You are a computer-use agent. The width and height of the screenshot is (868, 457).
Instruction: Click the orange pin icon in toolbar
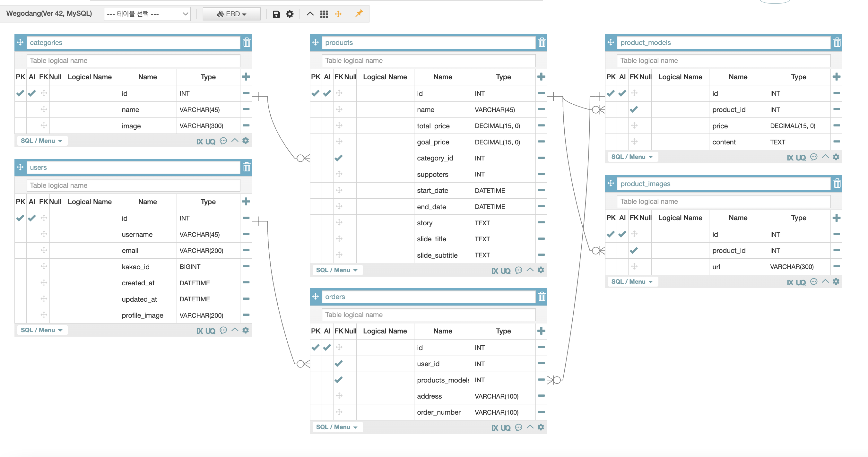[359, 13]
